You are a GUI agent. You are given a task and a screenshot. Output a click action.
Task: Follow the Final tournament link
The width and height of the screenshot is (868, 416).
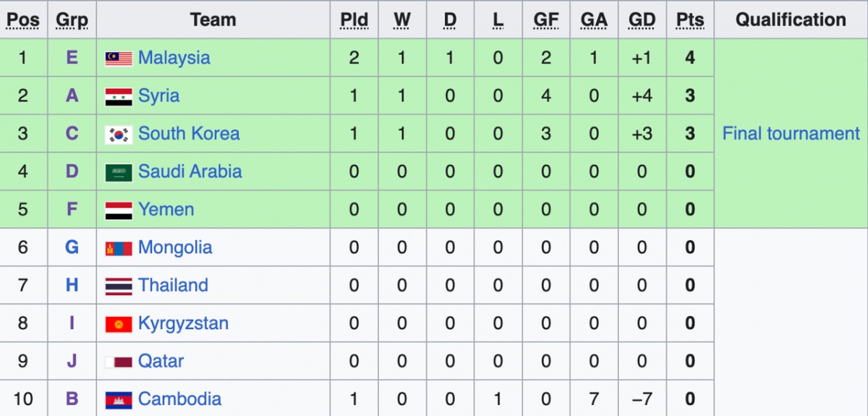791,134
